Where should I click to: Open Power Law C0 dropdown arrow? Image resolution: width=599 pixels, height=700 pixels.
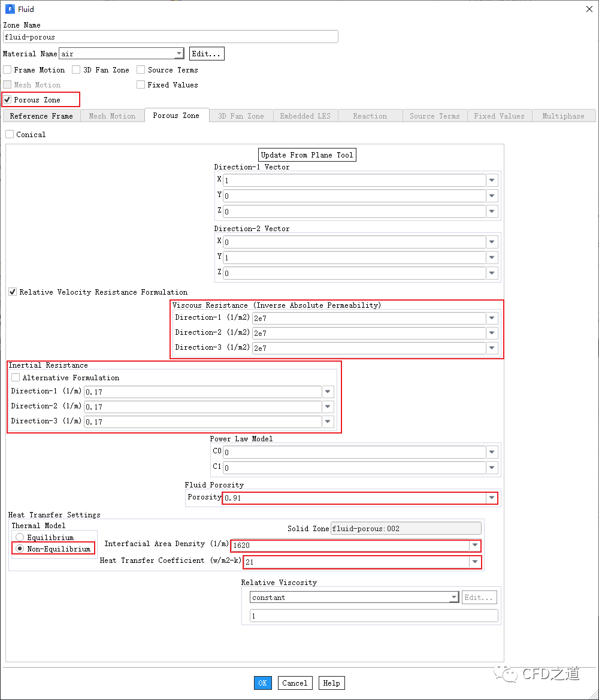(x=492, y=452)
